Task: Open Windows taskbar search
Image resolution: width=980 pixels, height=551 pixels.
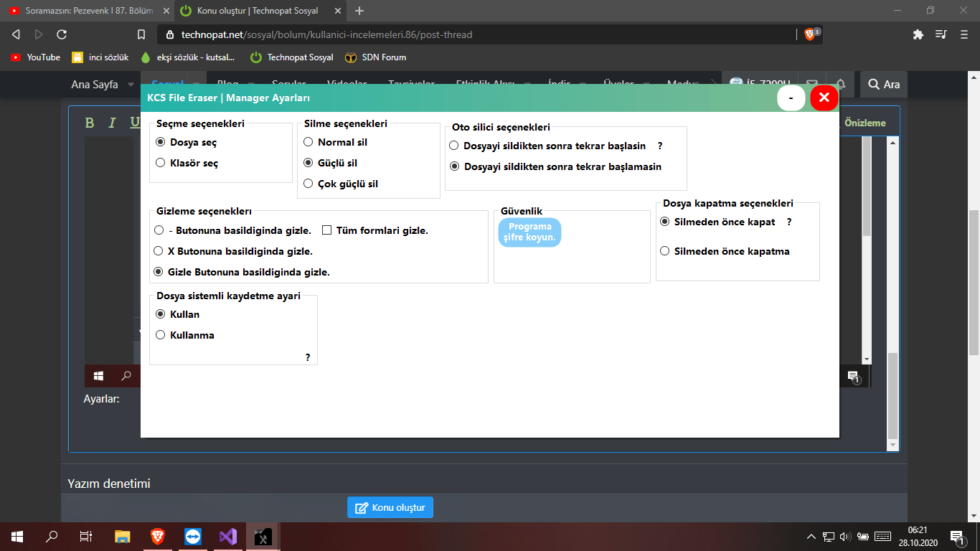Action: click(x=52, y=537)
